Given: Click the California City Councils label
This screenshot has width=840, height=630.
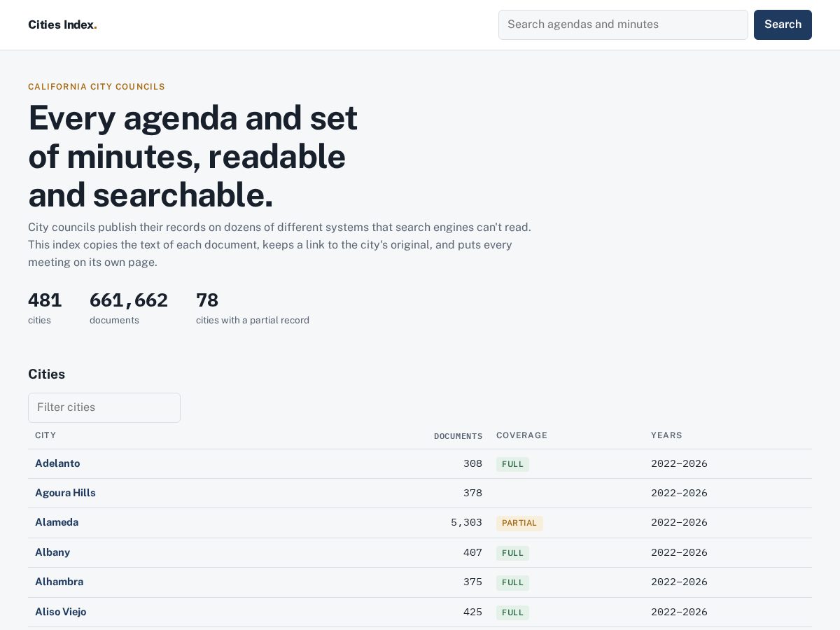Looking at the screenshot, I should click(x=97, y=87).
